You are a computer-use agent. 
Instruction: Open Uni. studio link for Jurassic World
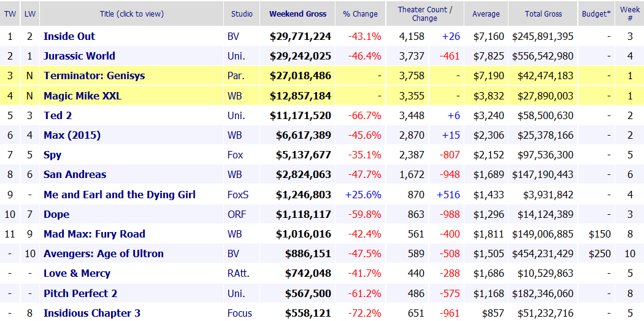point(236,56)
